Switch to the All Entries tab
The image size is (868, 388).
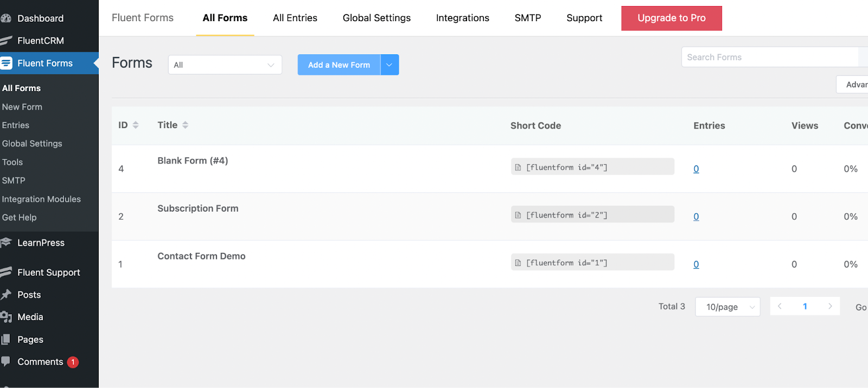coord(295,18)
